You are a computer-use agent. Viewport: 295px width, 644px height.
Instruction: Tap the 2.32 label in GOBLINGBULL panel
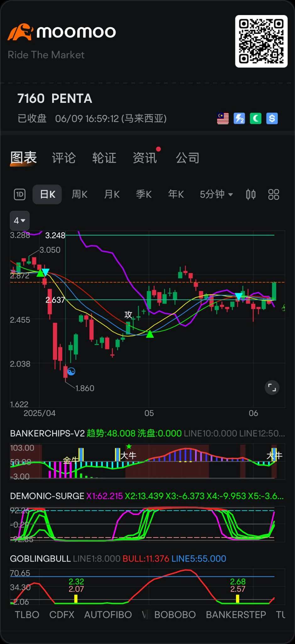pos(76,581)
